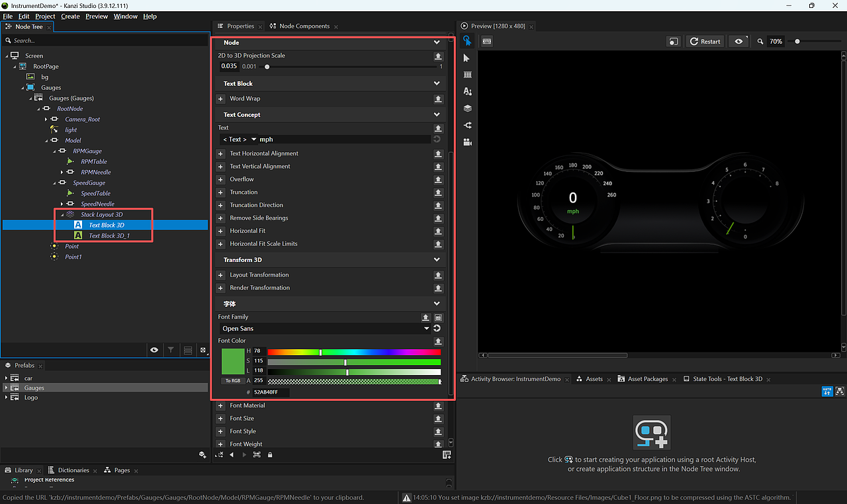Expand the car prefab in Prefabs panel
847x504 pixels.
pyautogui.click(x=6, y=378)
